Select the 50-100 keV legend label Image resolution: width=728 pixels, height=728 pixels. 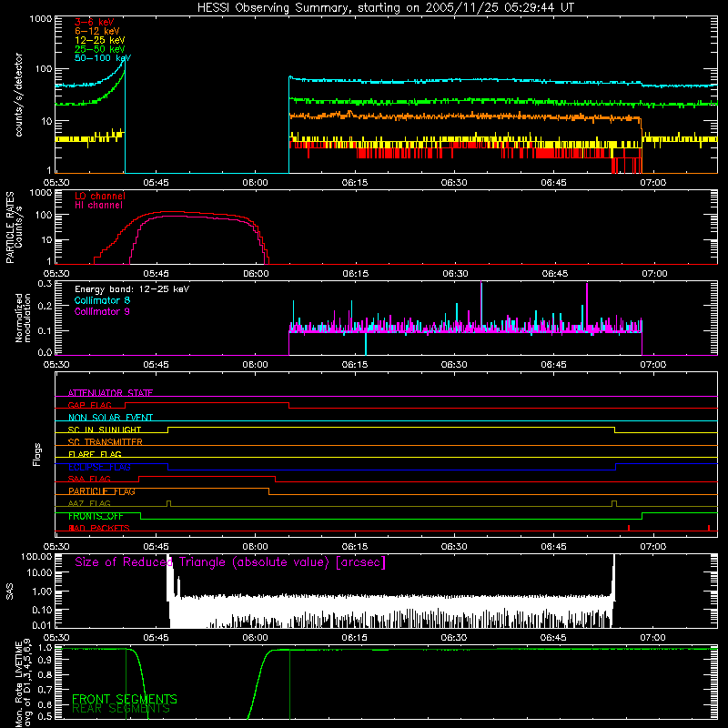click(103, 58)
